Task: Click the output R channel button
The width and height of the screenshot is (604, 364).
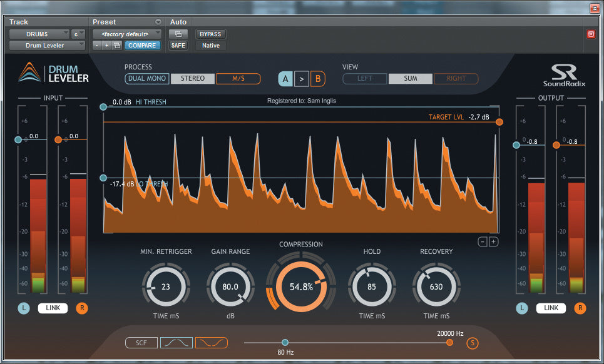Action: pyautogui.click(x=580, y=308)
